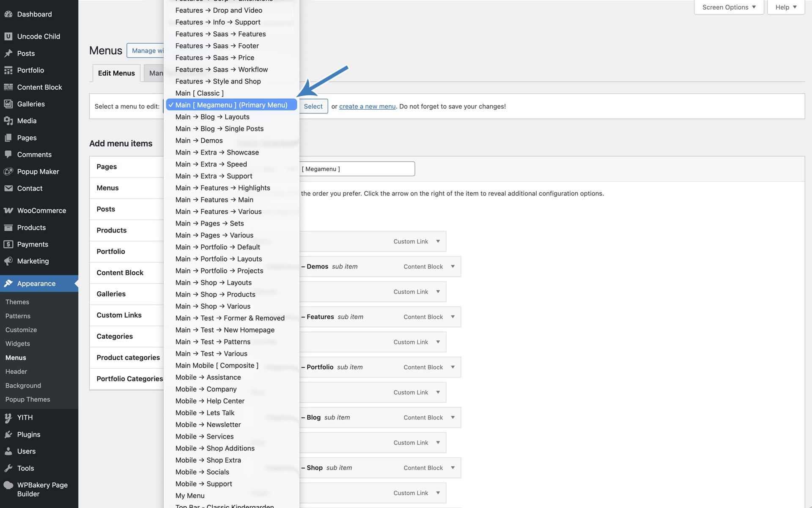Expand the Demos sub item arrow

(453, 267)
